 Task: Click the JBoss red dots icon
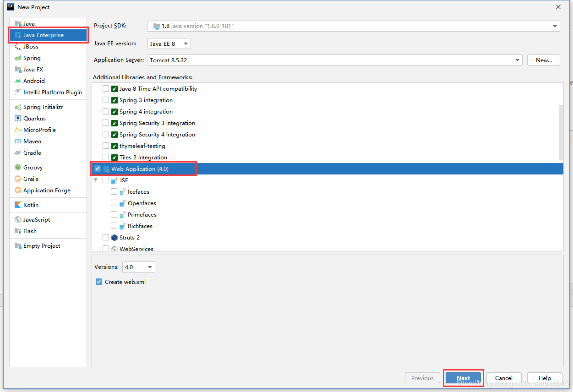(x=18, y=47)
